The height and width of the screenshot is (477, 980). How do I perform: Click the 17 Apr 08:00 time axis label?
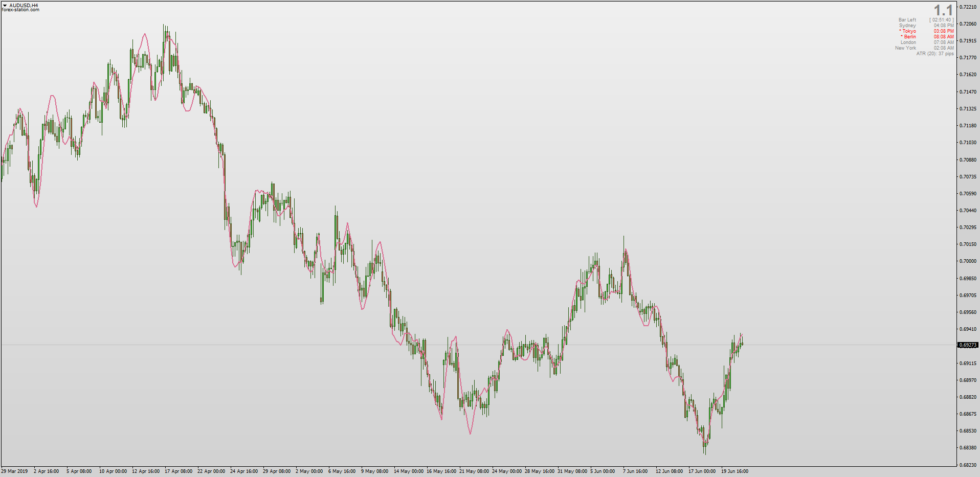click(179, 471)
